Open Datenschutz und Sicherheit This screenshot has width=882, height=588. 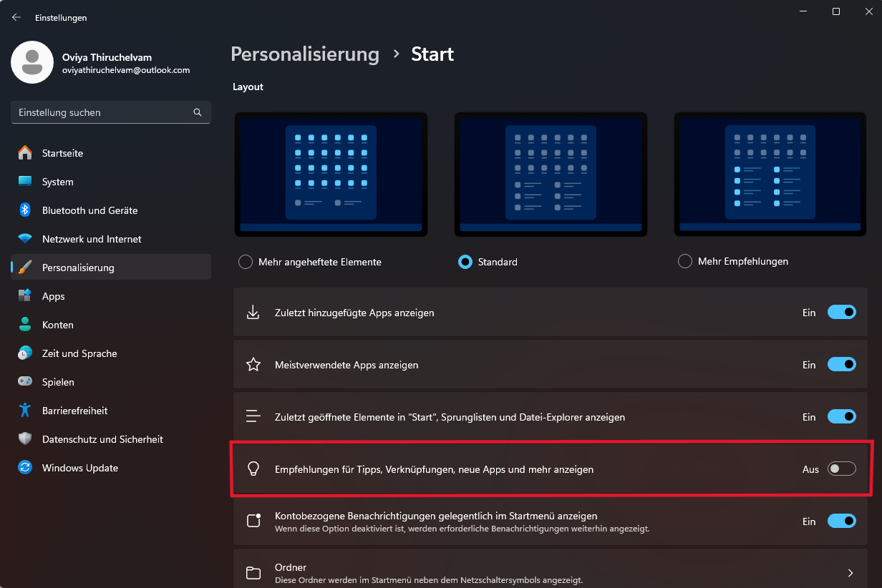tap(111, 439)
